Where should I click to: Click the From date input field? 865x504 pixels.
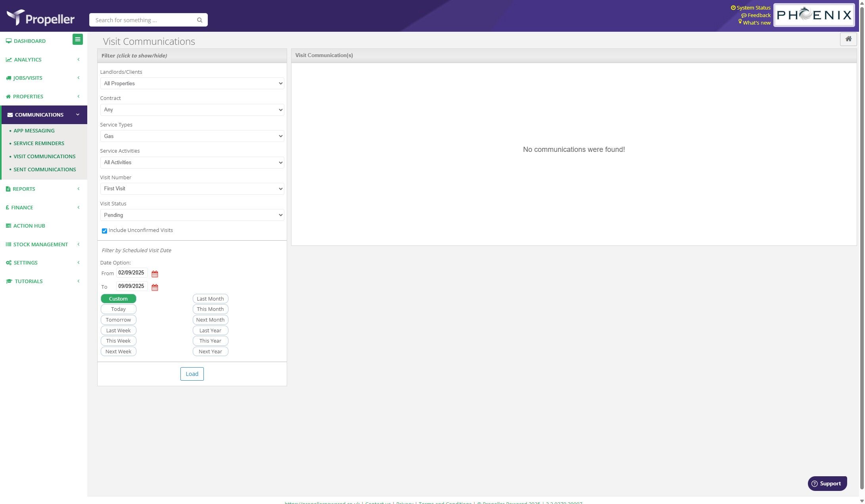coord(131,273)
